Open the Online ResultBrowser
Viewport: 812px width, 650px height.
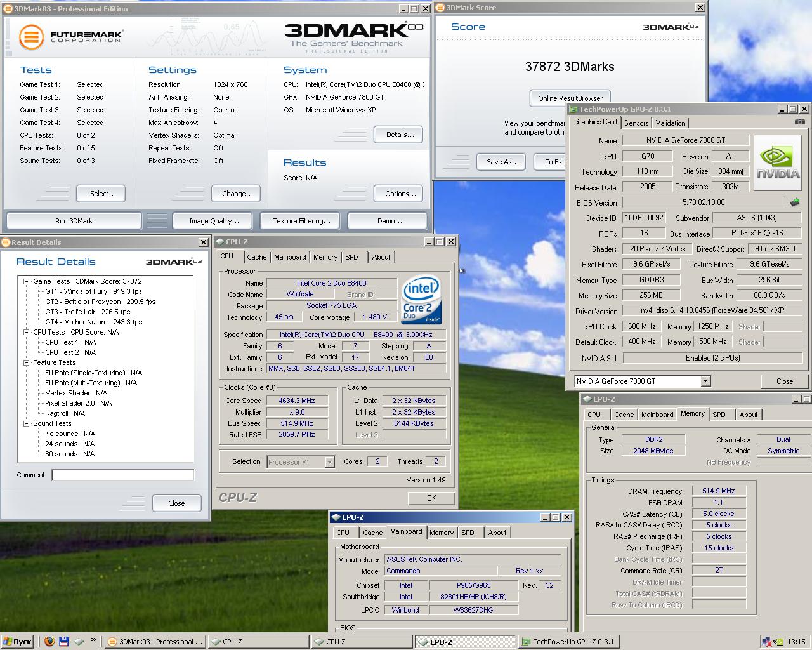tap(570, 98)
